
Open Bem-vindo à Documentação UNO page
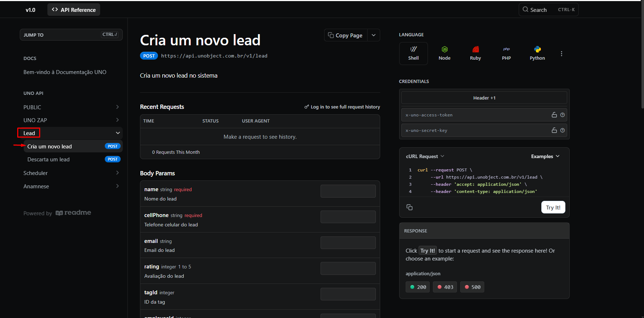(x=65, y=72)
